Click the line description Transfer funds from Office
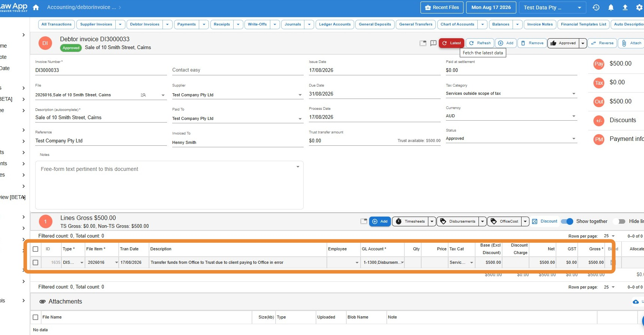Viewport: 644px width, 335px height. point(238,263)
